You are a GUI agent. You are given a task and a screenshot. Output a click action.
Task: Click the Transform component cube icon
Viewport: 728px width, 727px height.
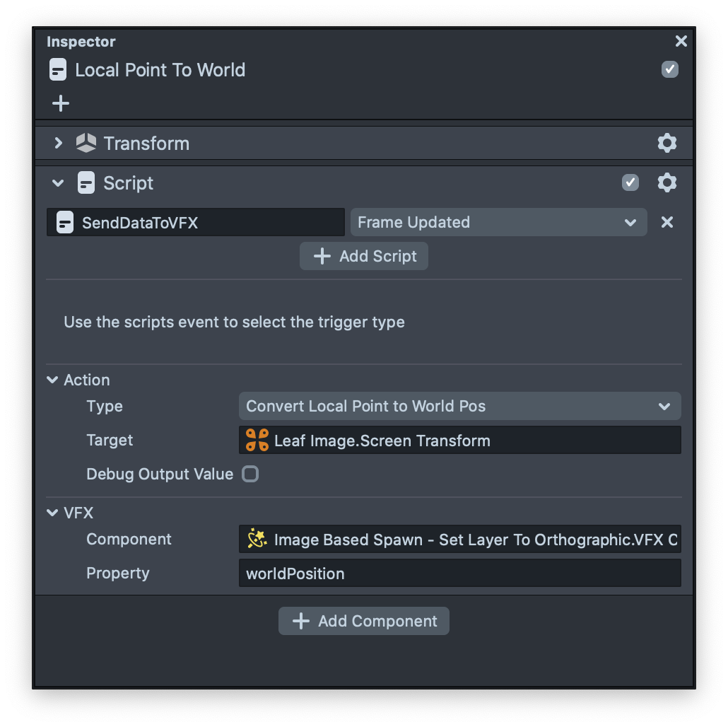click(86, 144)
